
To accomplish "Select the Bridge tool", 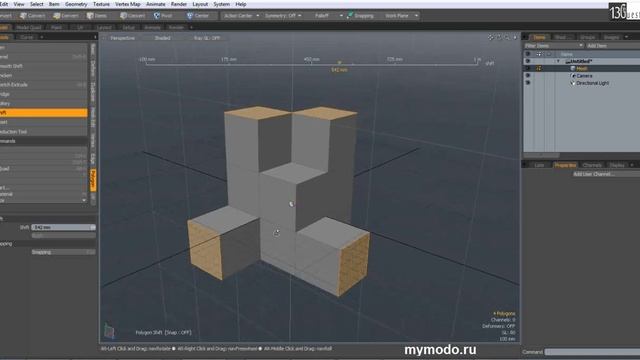I will click(x=43, y=94).
